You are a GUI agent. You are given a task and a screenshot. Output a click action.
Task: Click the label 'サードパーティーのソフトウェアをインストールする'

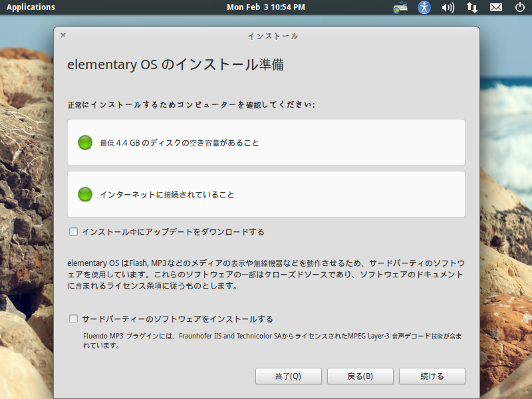click(x=178, y=319)
